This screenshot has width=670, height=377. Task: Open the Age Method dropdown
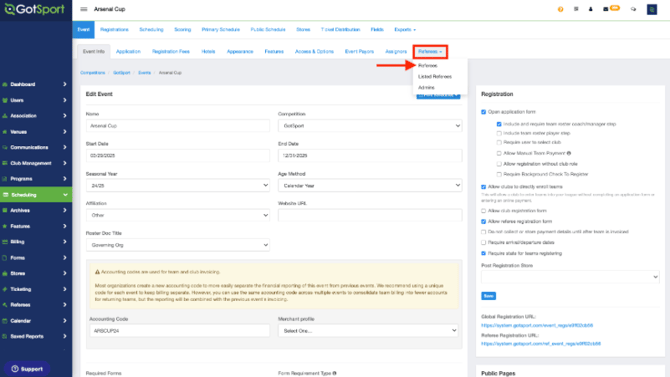370,186
